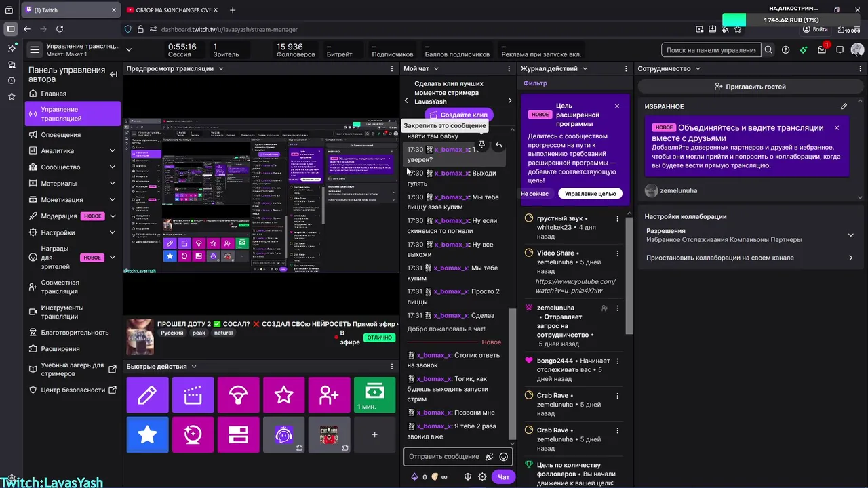Go back in browser
Image resolution: width=868 pixels, height=488 pixels.
pyautogui.click(x=27, y=29)
